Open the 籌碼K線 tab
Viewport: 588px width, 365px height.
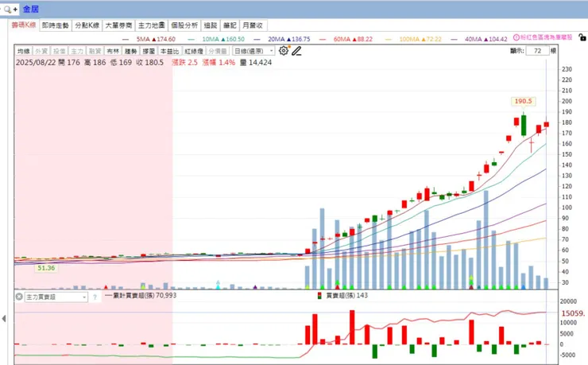tap(24, 25)
